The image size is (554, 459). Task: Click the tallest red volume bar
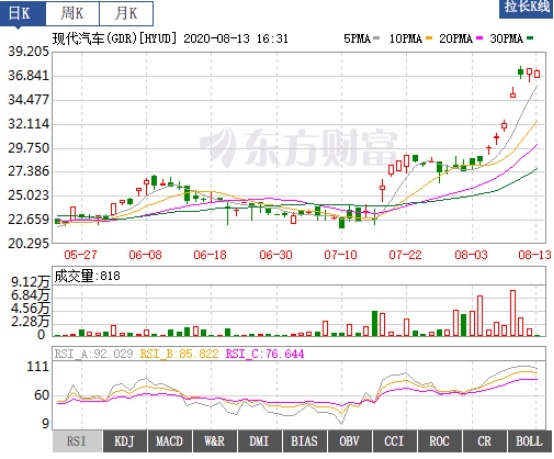[513, 313]
